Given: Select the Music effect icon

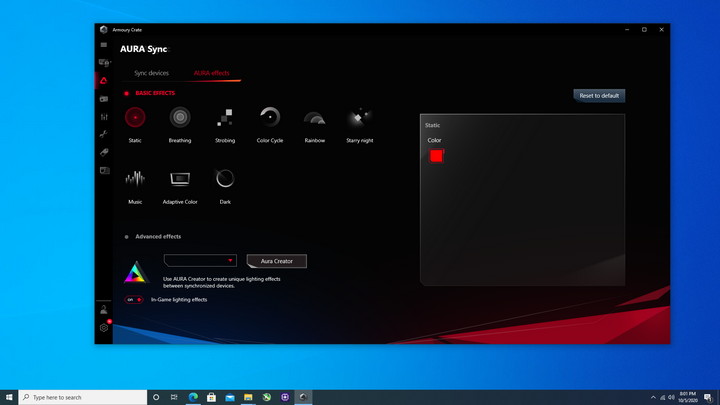Looking at the screenshot, I should tap(135, 179).
